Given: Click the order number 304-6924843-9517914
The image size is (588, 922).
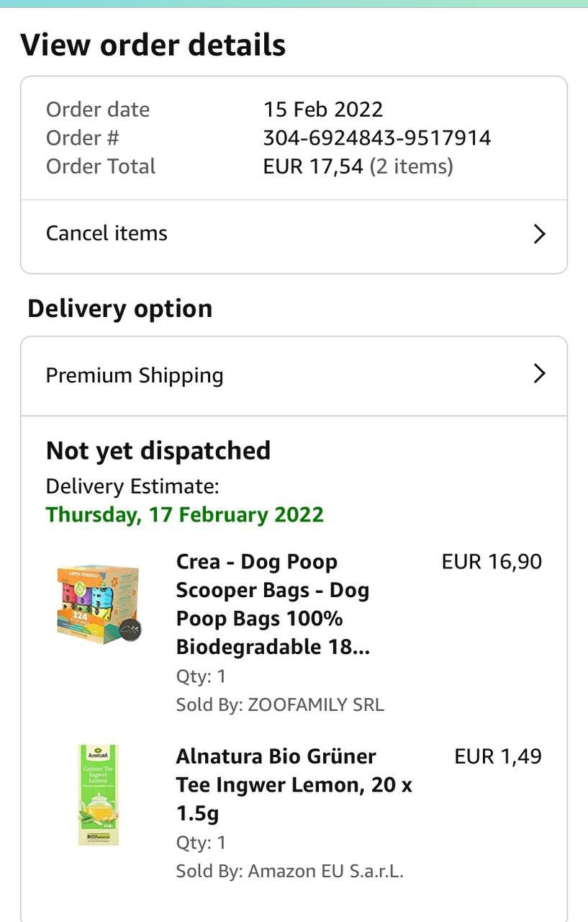Looking at the screenshot, I should 377,138.
